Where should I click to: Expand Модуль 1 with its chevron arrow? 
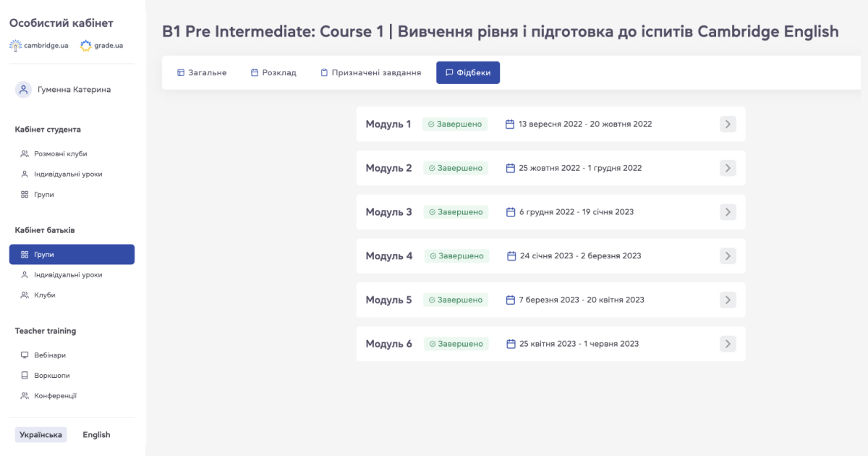point(728,124)
